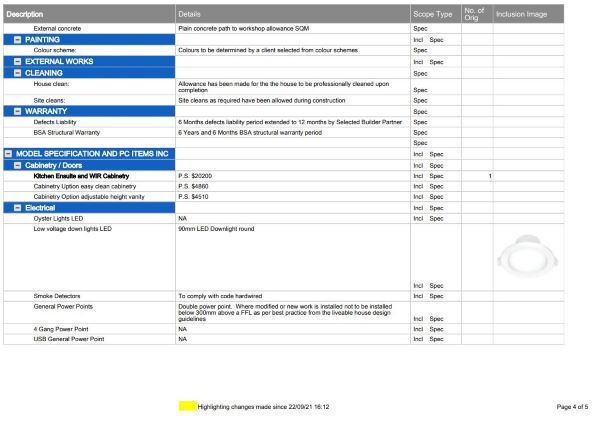Viewport: 600px width, 425px height.
Task: Select the External concrete row
Action: click(284, 29)
